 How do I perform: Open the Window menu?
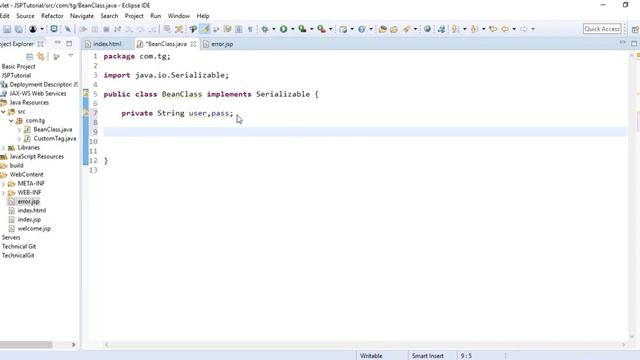[x=179, y=16]
